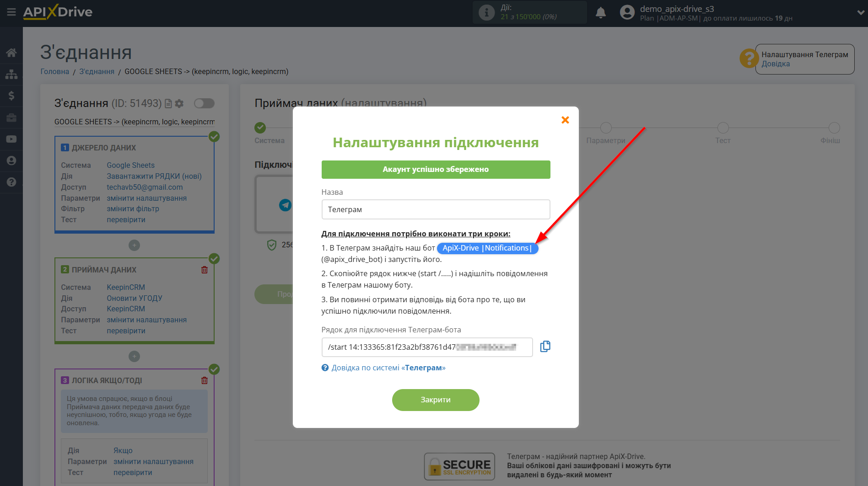Click the Назва input field
The height and width of the screenshot is (486, 868).
[436, 209]
